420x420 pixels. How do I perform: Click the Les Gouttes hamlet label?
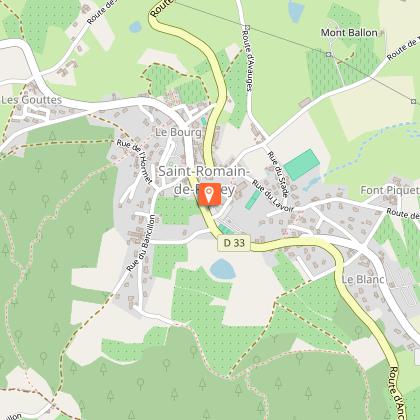pos(32,100)
